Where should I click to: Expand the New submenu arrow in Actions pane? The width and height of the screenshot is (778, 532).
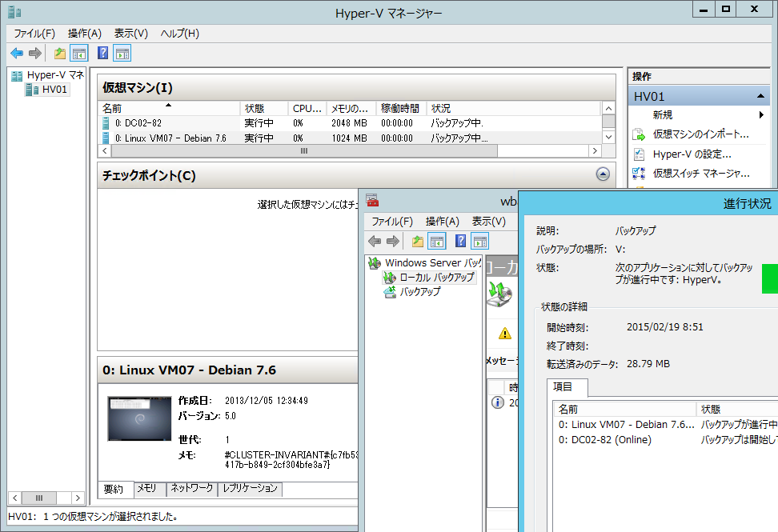[761, 115]
